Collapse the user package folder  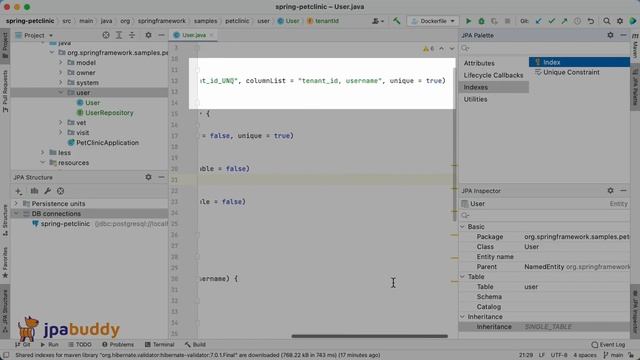[61, 93]
